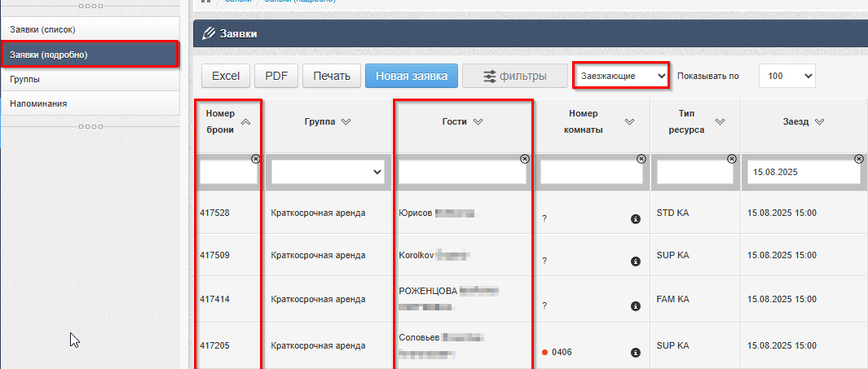
Task: Click booking number 417509
Action: click(215, 255)
